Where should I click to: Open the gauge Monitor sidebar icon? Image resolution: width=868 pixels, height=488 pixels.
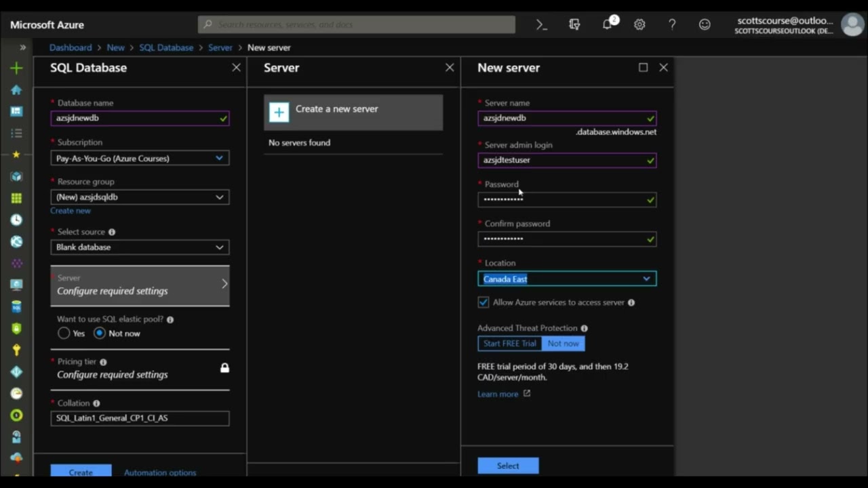point(16,393)
